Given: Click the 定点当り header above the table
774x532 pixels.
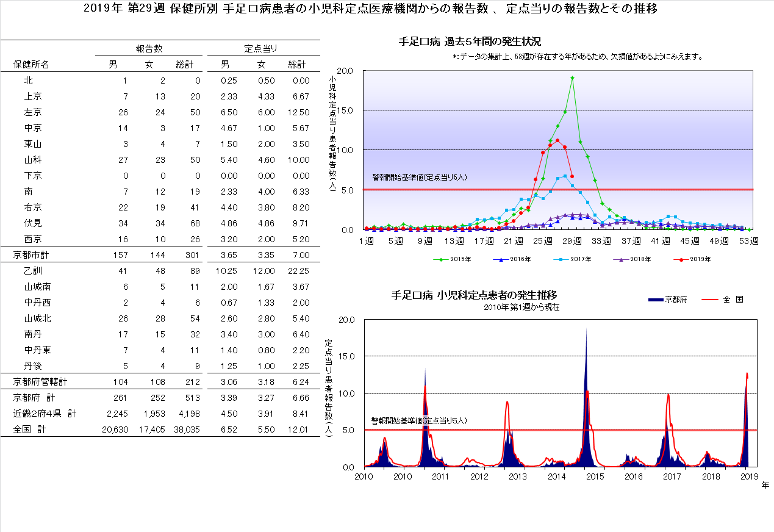Looking at the screenshot, I should point(262,48).
